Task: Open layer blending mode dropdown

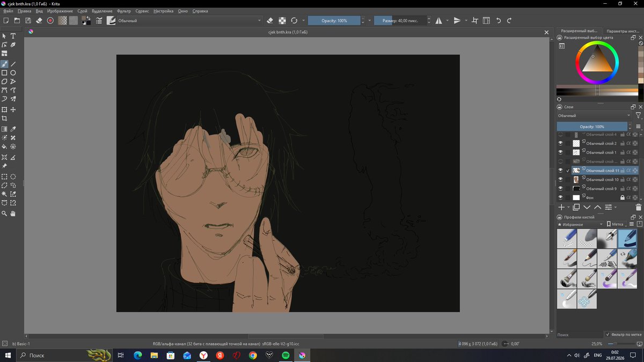Action: (x=594, y=115)
